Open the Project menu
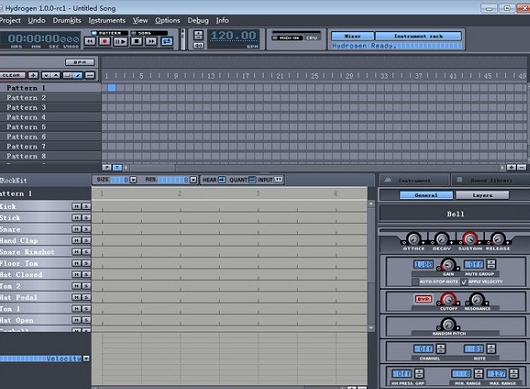This screenshot has width=530, height=389. tap(10, 21)
